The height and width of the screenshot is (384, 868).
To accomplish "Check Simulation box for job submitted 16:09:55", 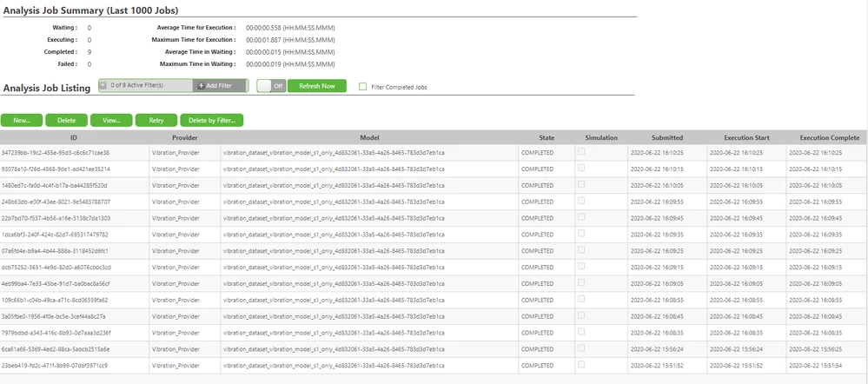I will [x=581, y=201].
